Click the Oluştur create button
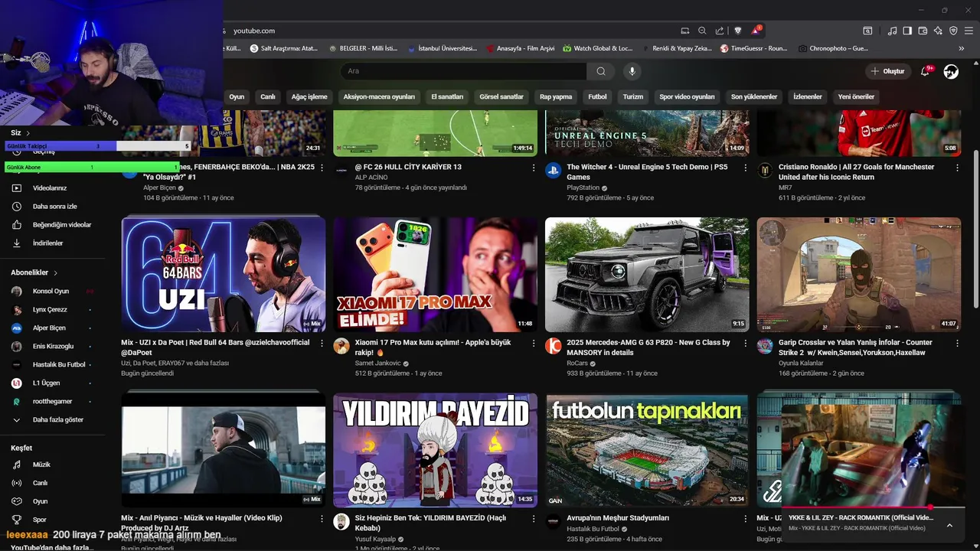 click(888, 71)
